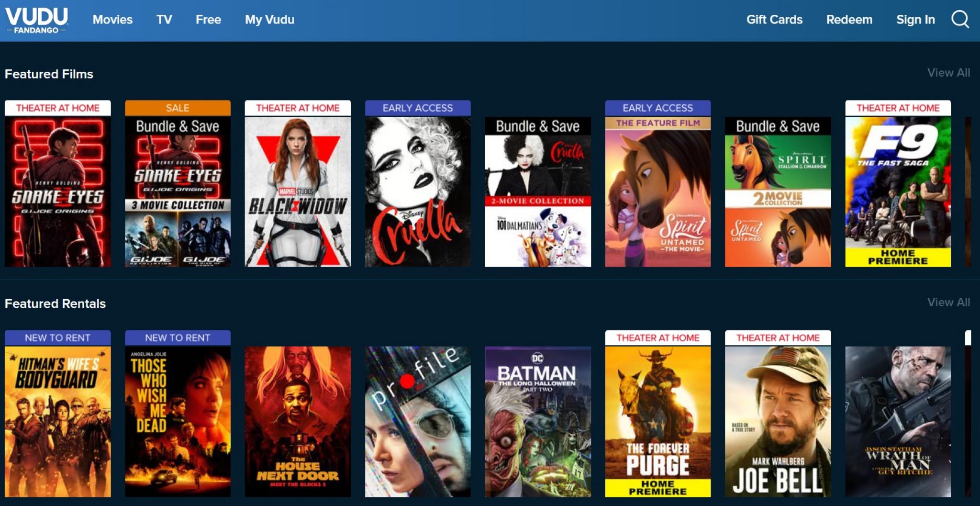
Task: Click the Featured Rentals heading
Action: tap(55, 304)
